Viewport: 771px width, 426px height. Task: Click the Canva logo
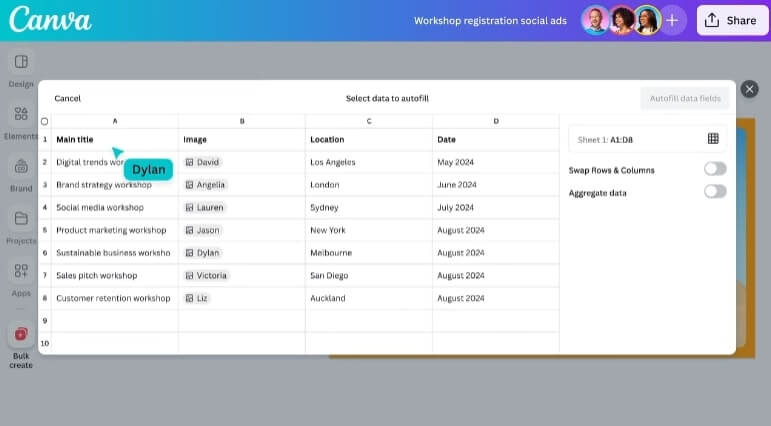tap(50, 20)
